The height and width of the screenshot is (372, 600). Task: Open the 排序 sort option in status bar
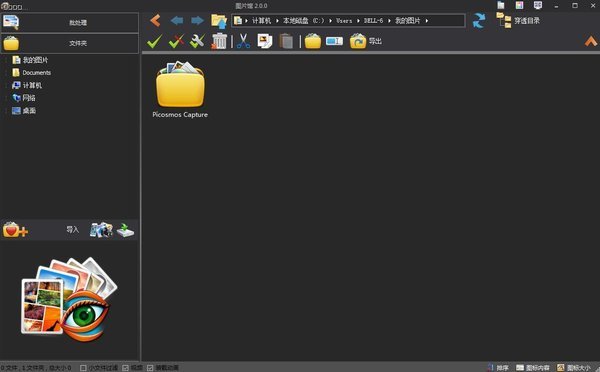(499, 368)
